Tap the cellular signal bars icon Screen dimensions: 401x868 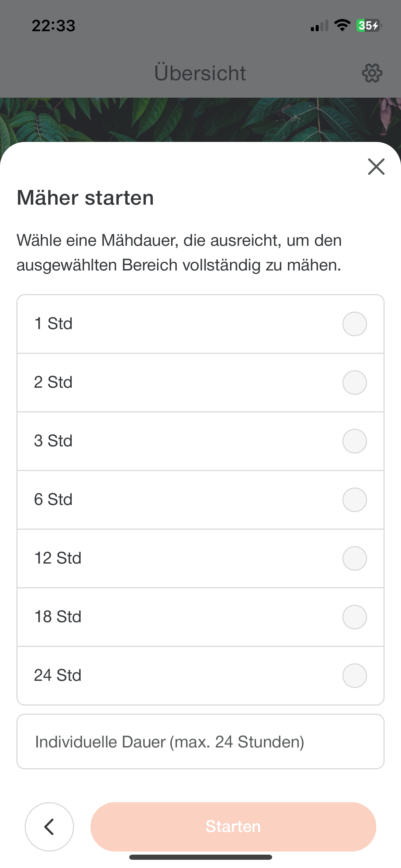319,26
